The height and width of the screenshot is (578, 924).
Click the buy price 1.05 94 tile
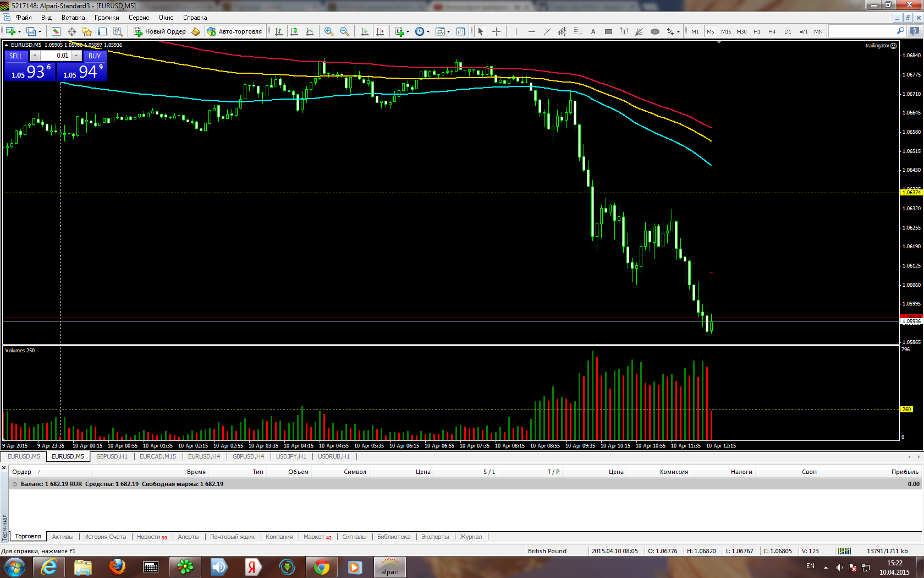tap(82, 72)
